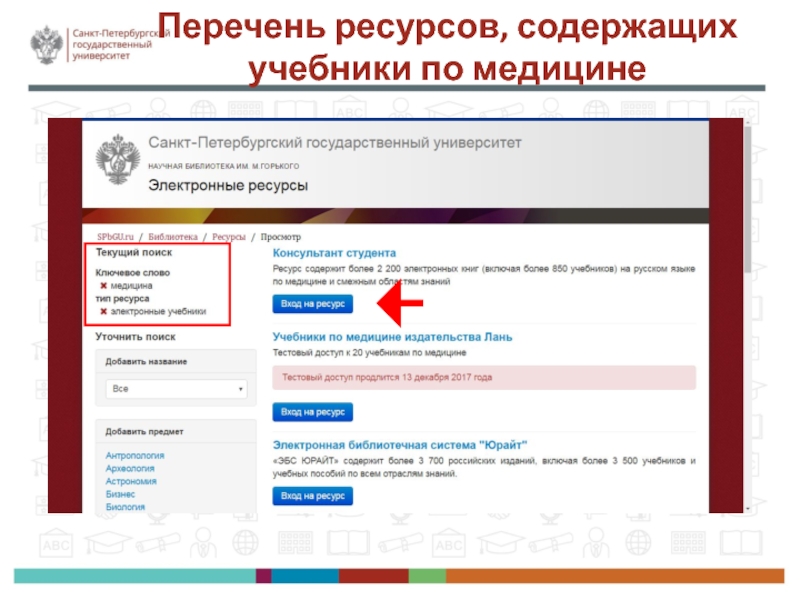The width and height of the screenshot is (800, 600).
Task: Click Вход на ресурс under Консультант студента
Action: (313, 304)
